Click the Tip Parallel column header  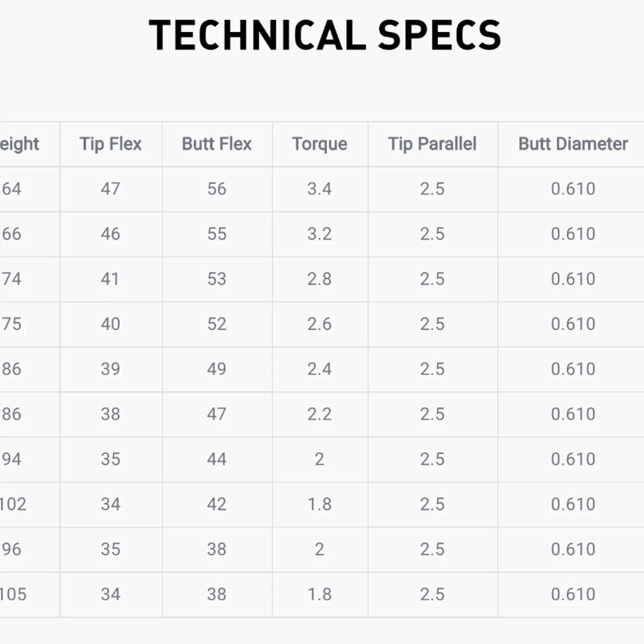click(x=433, y=144)
